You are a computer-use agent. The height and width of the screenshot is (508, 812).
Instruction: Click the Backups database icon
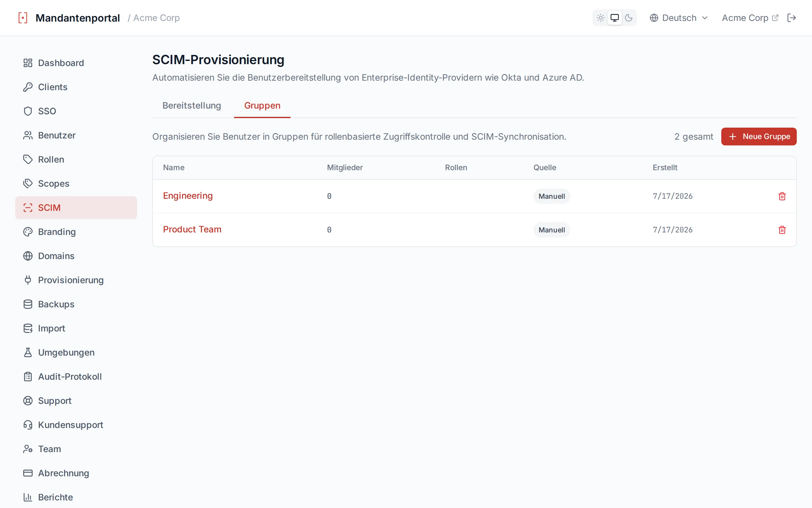coord(28,304)
